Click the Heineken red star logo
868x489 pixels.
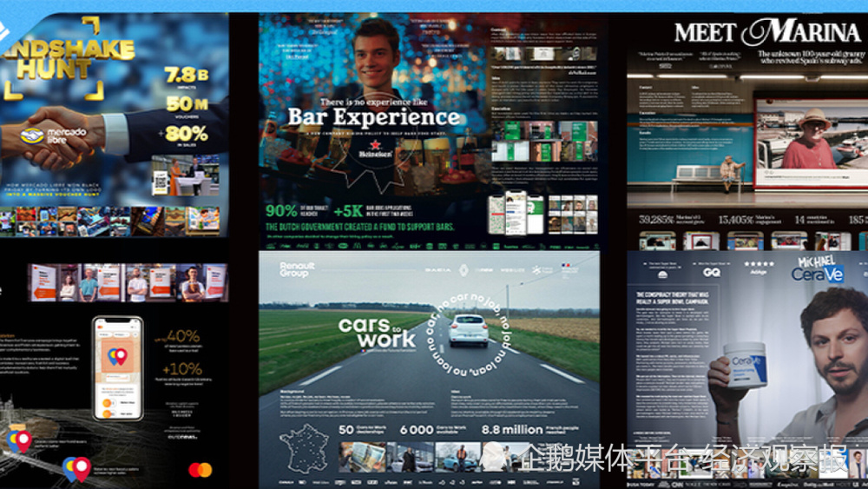375,145
